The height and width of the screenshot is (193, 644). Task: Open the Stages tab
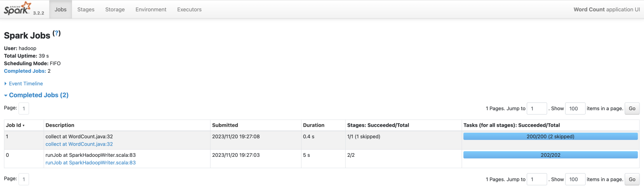86,10
